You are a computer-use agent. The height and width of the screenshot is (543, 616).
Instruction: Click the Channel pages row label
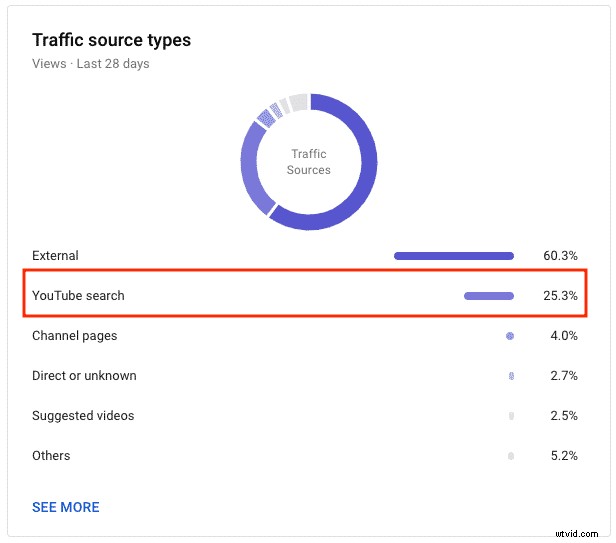tap(75, 336)
